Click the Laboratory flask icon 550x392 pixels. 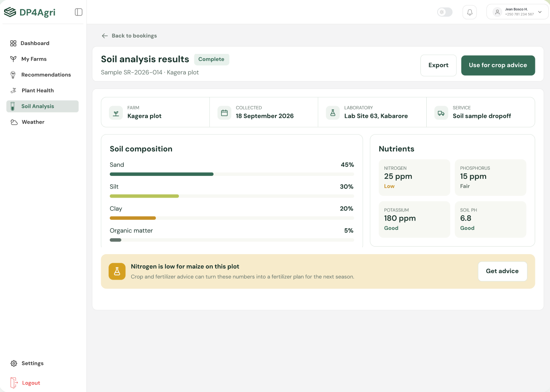333,113
